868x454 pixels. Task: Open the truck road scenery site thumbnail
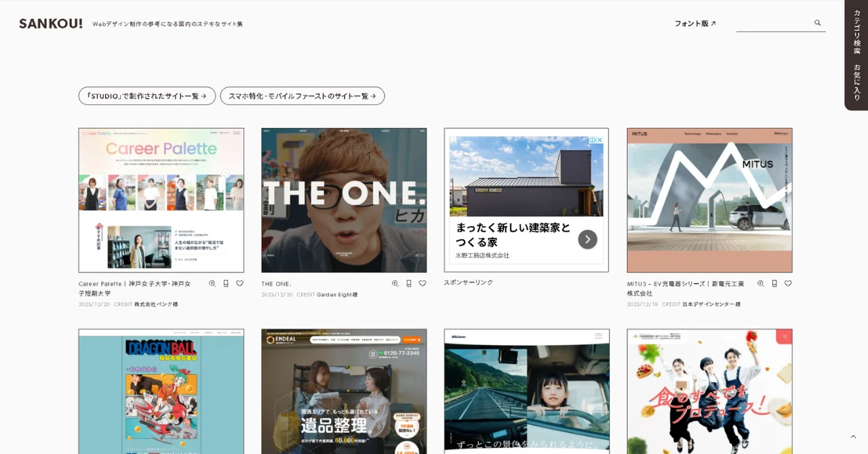[x=527, y=392]
